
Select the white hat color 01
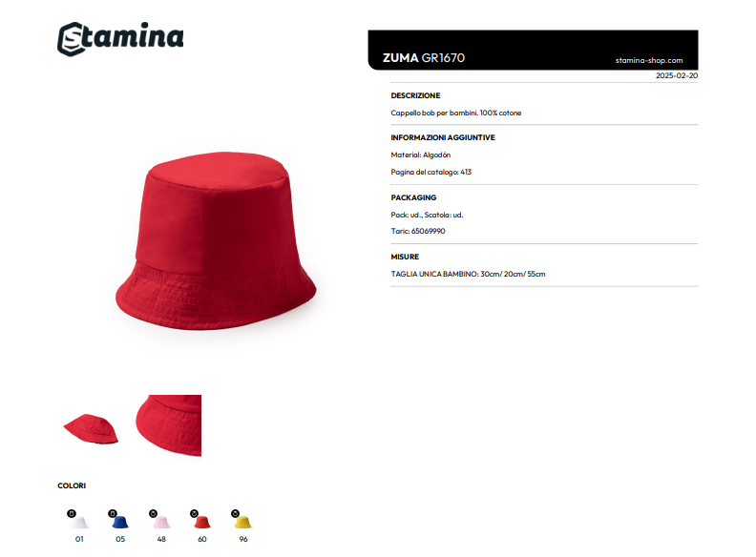[79, 523]
